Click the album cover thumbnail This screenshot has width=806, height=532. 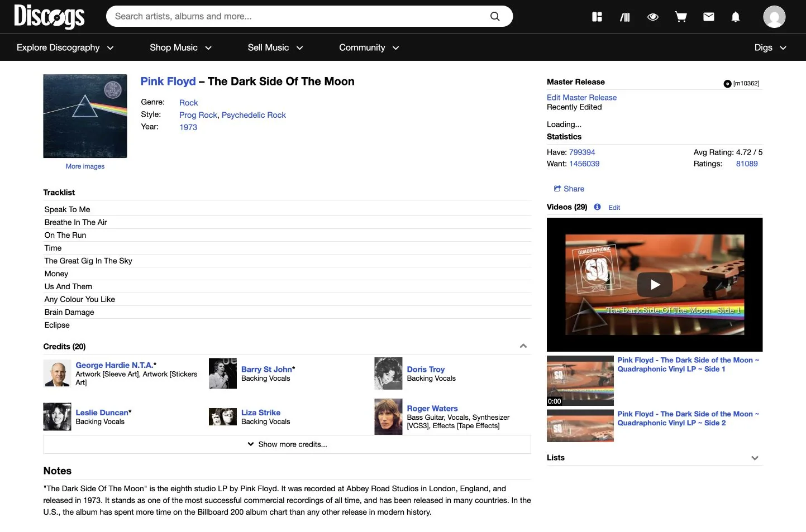point(85,116)
